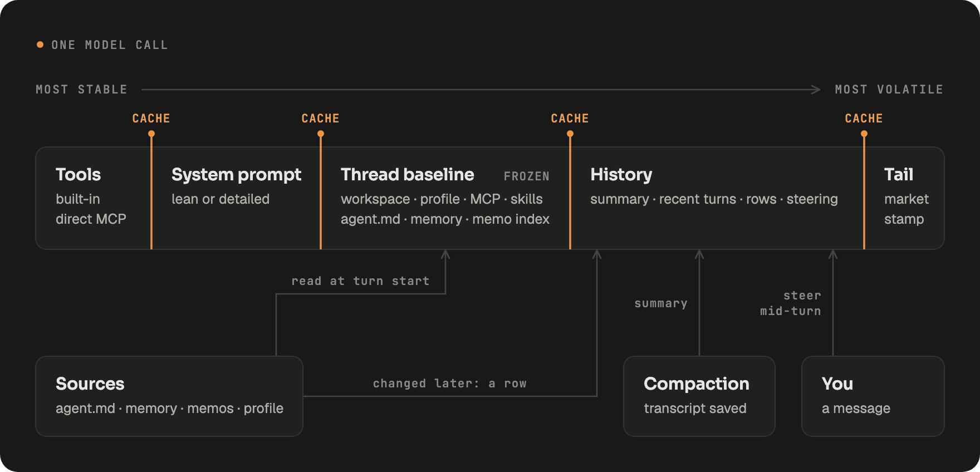Click 'agent.md · memory · memos · profile' line
This screenshot has width=980, height=472.
pyautogui.click(x=169, y=409)
